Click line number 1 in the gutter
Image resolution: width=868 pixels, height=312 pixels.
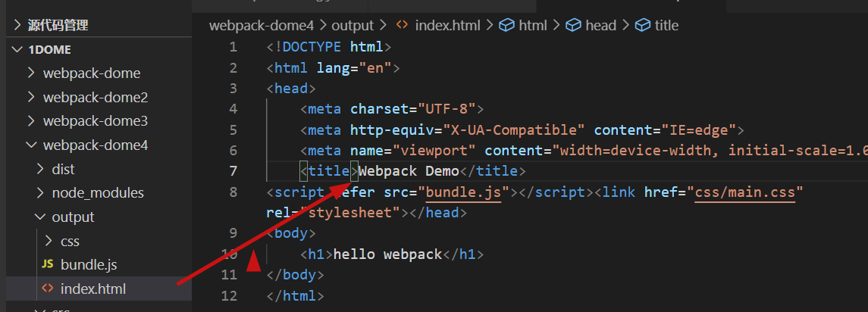(x=233, y=47)
